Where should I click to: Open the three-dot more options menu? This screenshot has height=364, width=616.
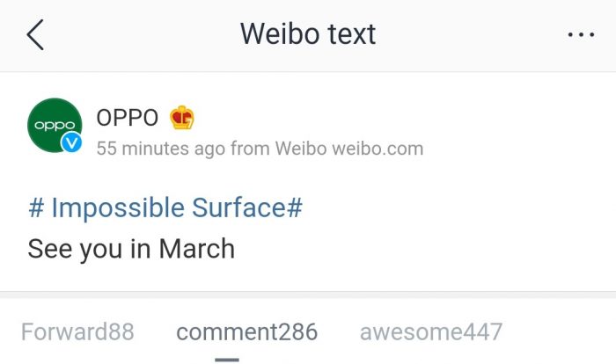(x=581, y=35)
